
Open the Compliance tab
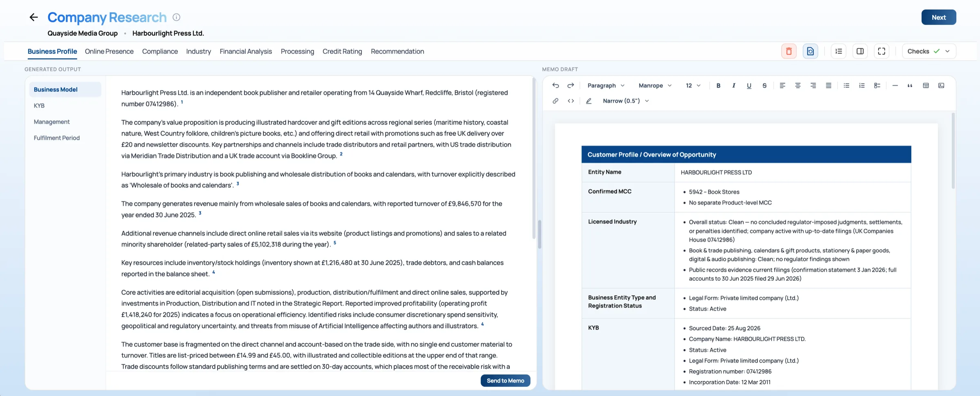click(x=160, y=51)
